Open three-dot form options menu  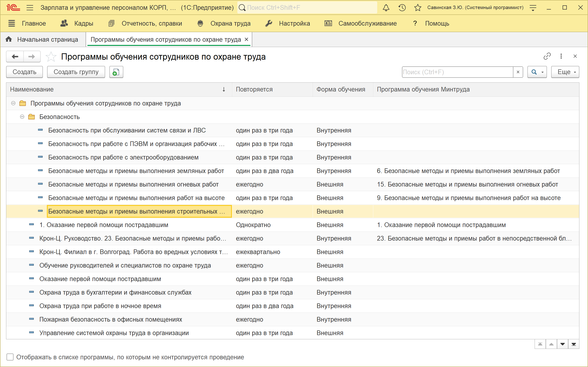(561, 56)
